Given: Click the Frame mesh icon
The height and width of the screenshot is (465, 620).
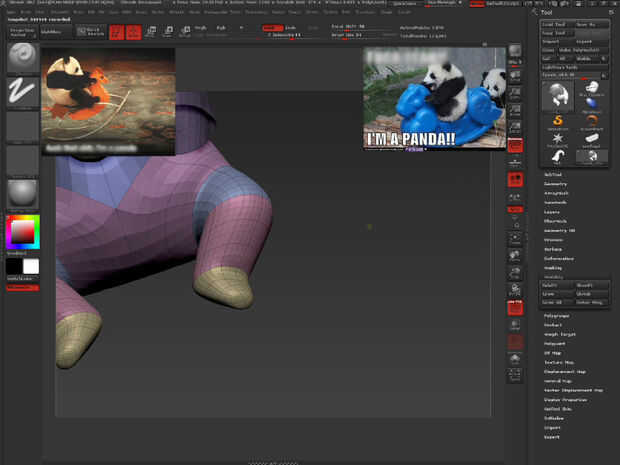Looking at the screenshot, I should 515,238.
